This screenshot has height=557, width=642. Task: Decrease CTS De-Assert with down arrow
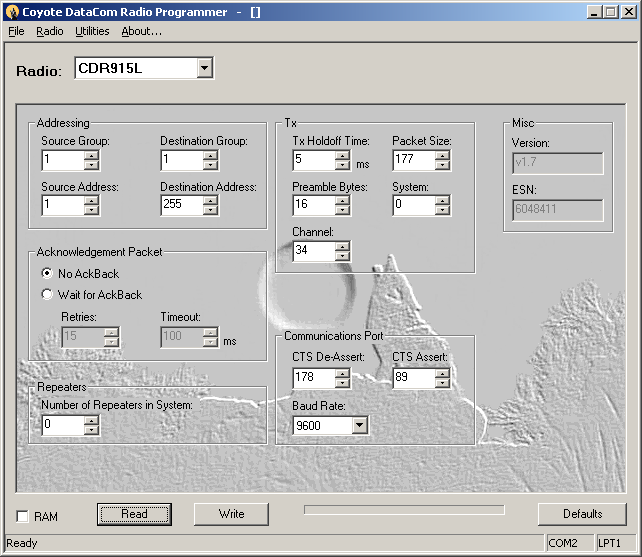coord(342,383)
